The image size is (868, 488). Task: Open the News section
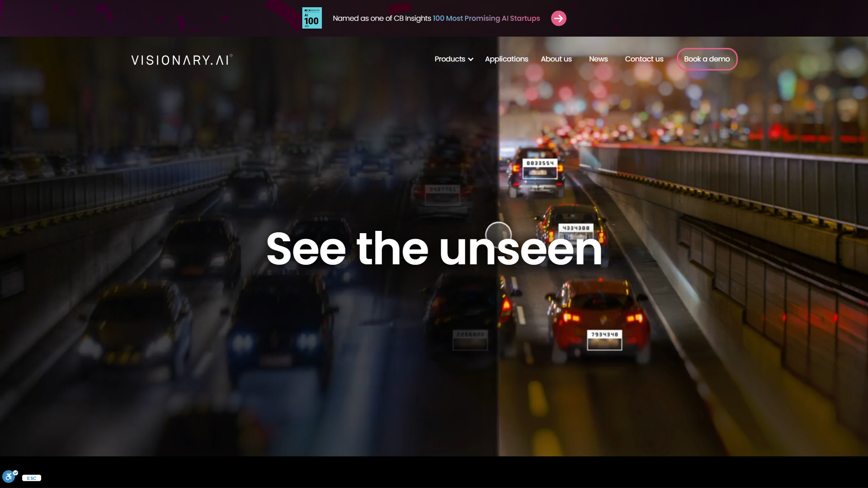[x=598, y=59]
